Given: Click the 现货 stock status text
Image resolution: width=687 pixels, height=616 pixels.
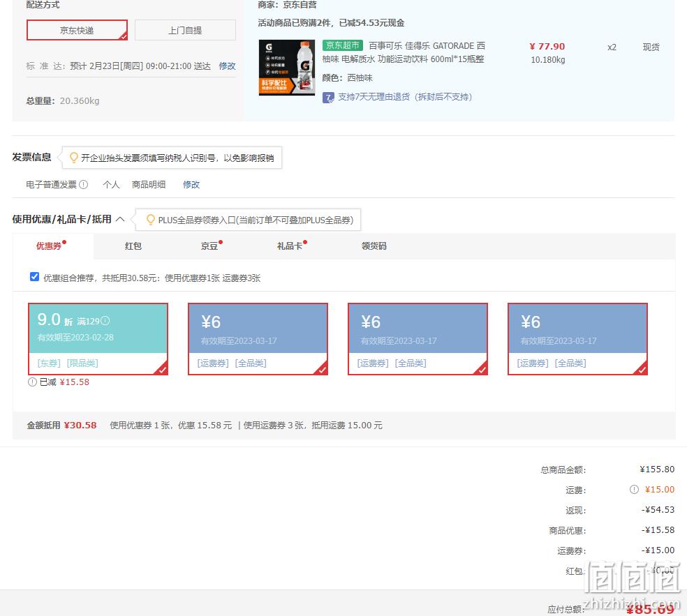Looking at the screenshot, I should coord(651,47).
